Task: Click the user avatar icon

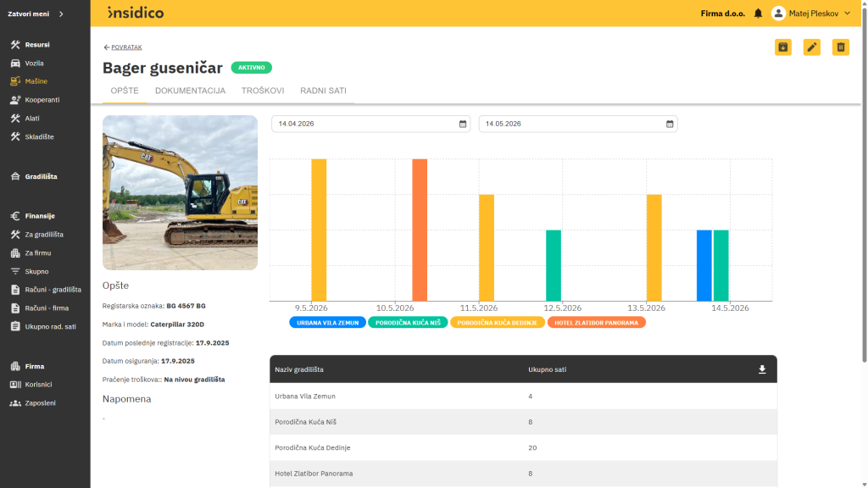Action: pyautogui.click(x=778, y=14)
